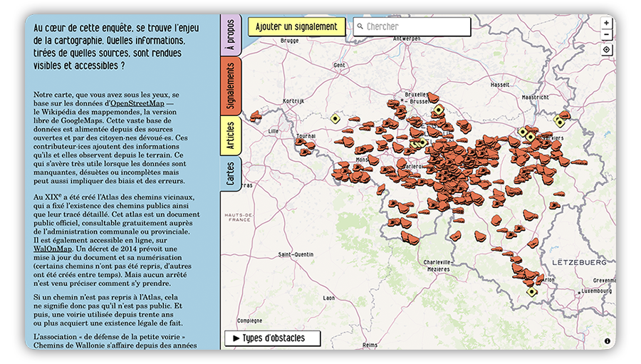Select the Cartes tab
The height and width of the screenshot is (364, 641).
point(231,173)
